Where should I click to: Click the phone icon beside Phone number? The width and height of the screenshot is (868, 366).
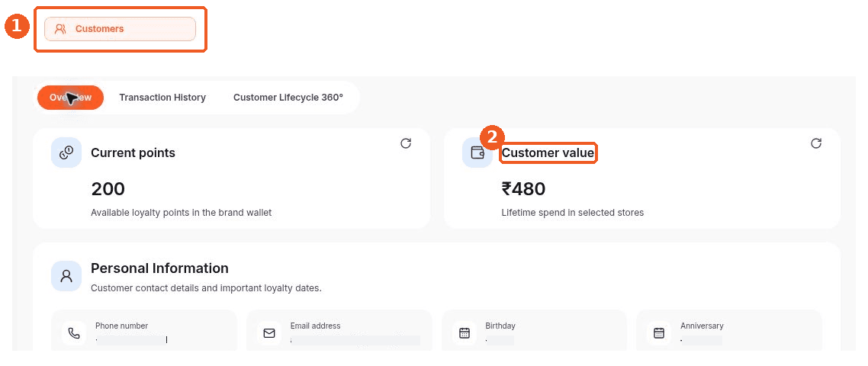coord(74,333)
